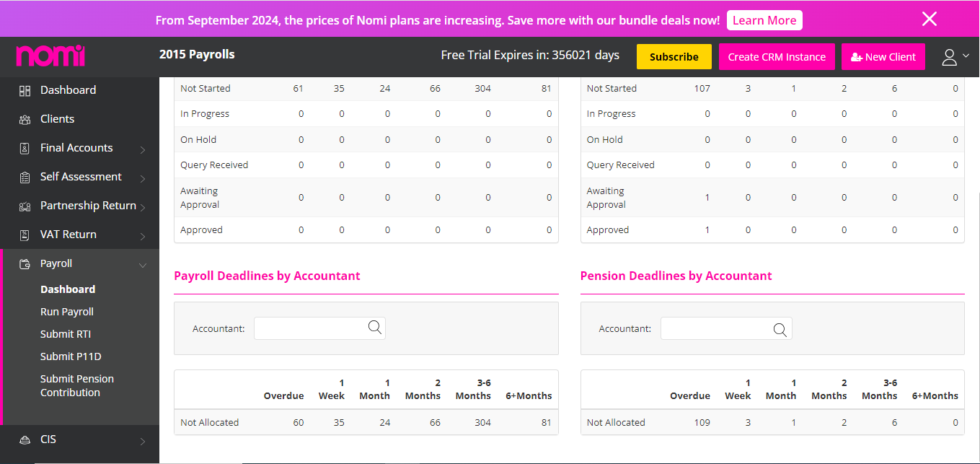980x464 pixels.
Task: Click Payroll Not Started 2 Months value 66
Action: point(435,89)
